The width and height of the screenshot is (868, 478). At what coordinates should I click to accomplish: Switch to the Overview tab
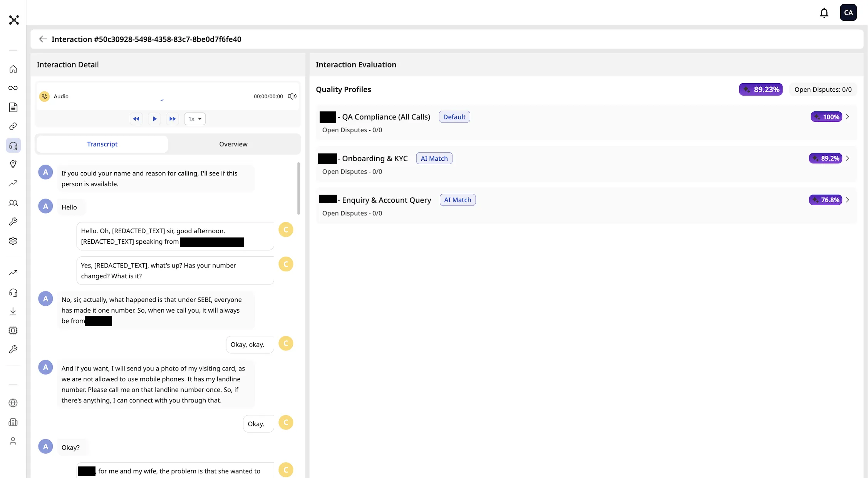(233, 144)
